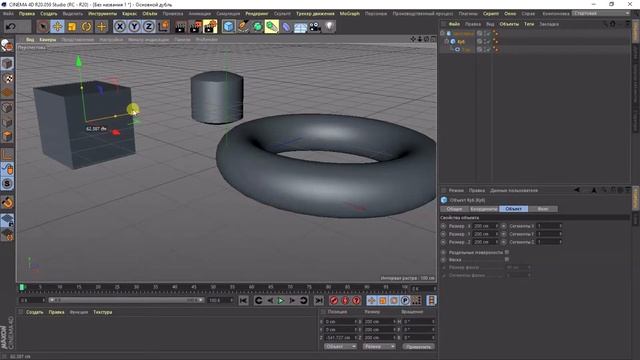The image size is (640, 360).
Task: Enable the Фаска (Fillet) checkbox
Action: 507,260
